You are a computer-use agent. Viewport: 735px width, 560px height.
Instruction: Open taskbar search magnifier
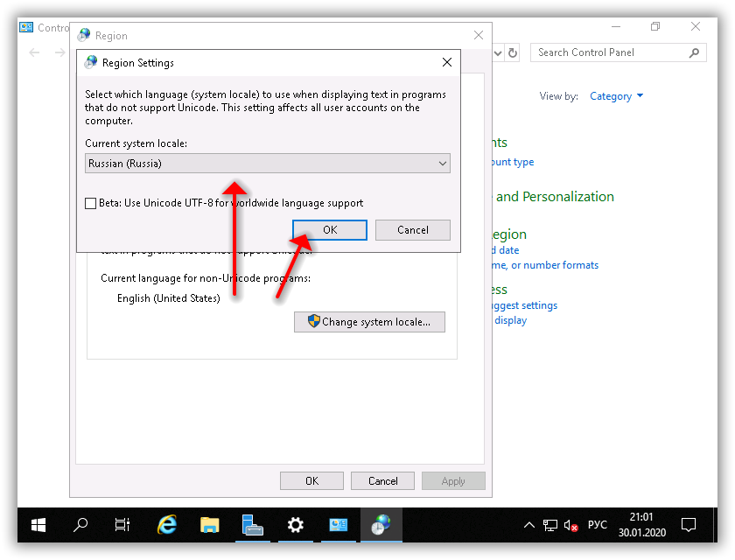[x=80, y=525]
